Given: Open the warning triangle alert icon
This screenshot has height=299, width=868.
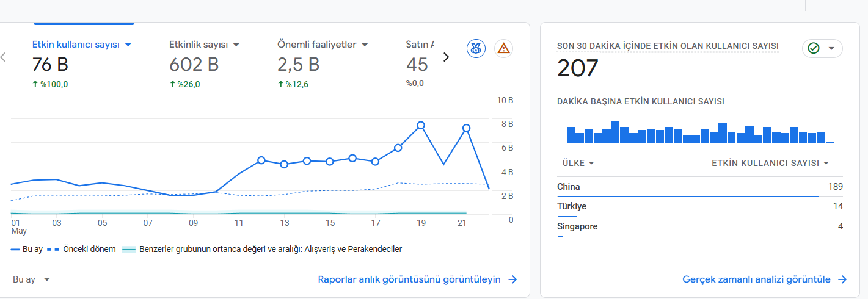Looking at the screenshot, I should click(503, 48).
